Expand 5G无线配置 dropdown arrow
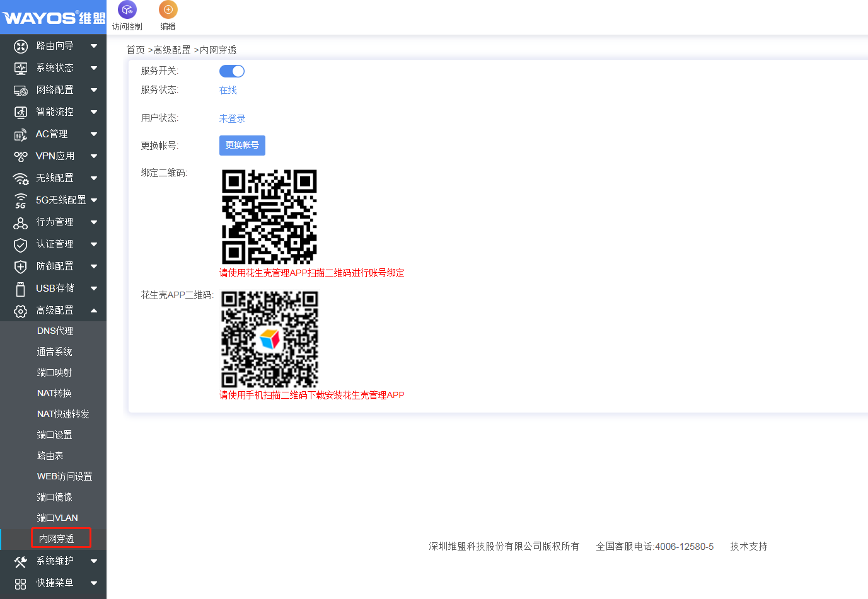The height and width of the screenshot is (599, 868). 94,200
